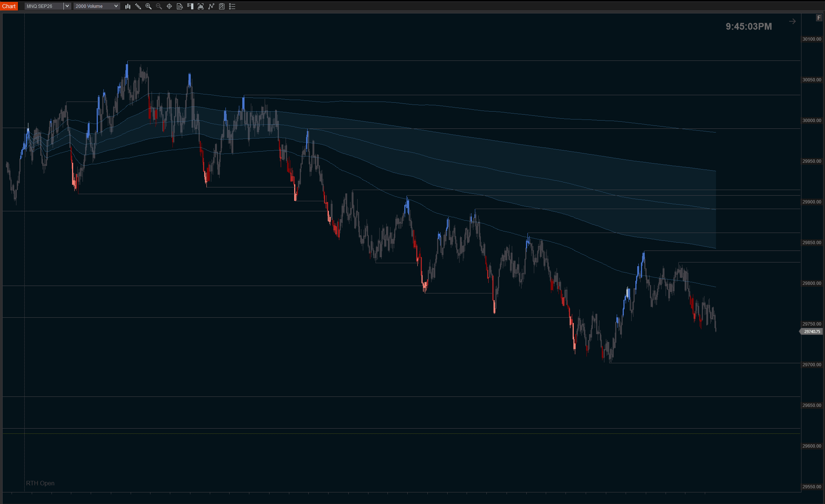825x504 pixels.
Task: Activate the crosshair cursor icon
Action: [x=169, y=6]
